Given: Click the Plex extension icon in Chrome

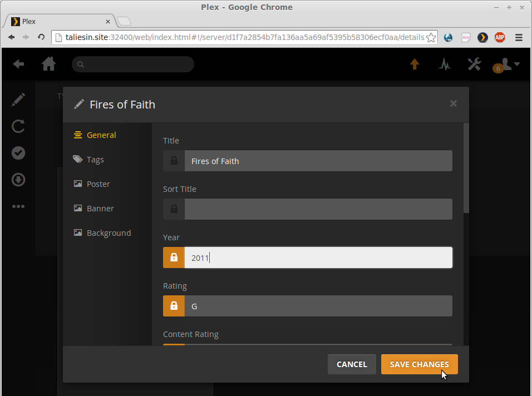Looking at the screenshot, I should 482,37.
